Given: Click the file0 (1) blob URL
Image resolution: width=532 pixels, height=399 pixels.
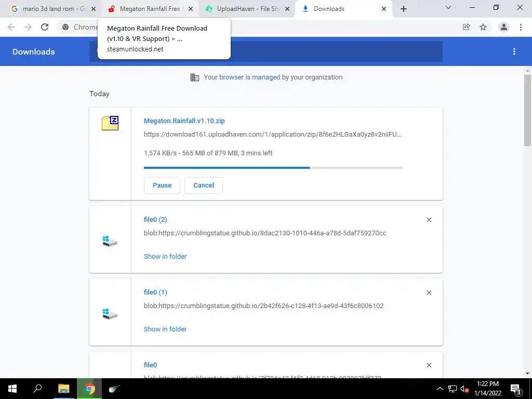Looking at the screenshot, I should [x=263, y=305].
